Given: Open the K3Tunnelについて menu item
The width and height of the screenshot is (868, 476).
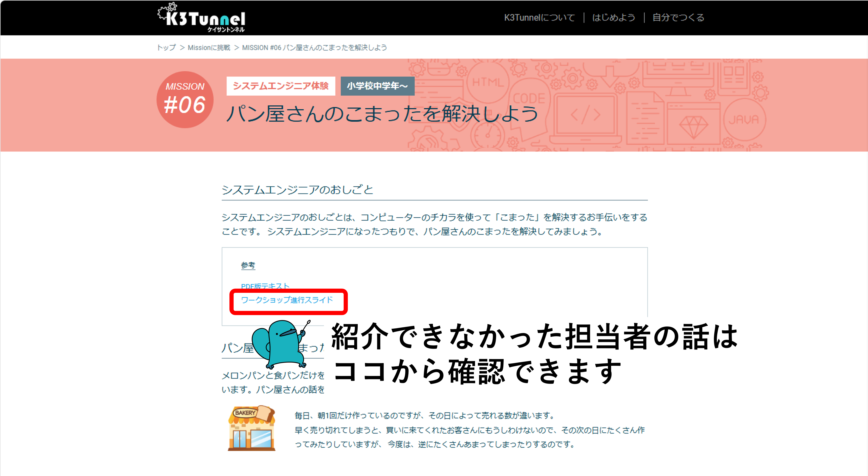Looking at the screenshot, I should [539, 18].
